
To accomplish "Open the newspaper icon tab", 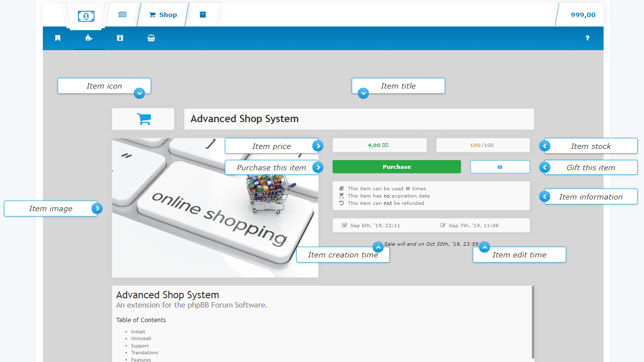I will (x=122, y=15).
